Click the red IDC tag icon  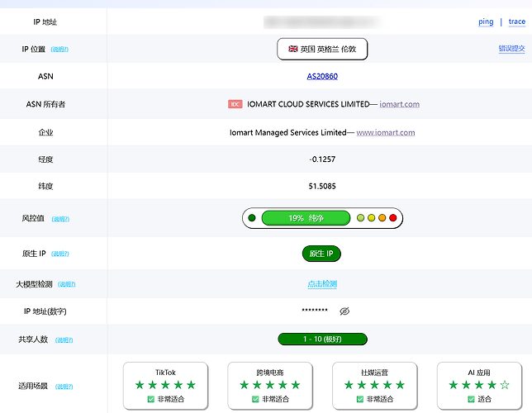[x=235, y=104]
